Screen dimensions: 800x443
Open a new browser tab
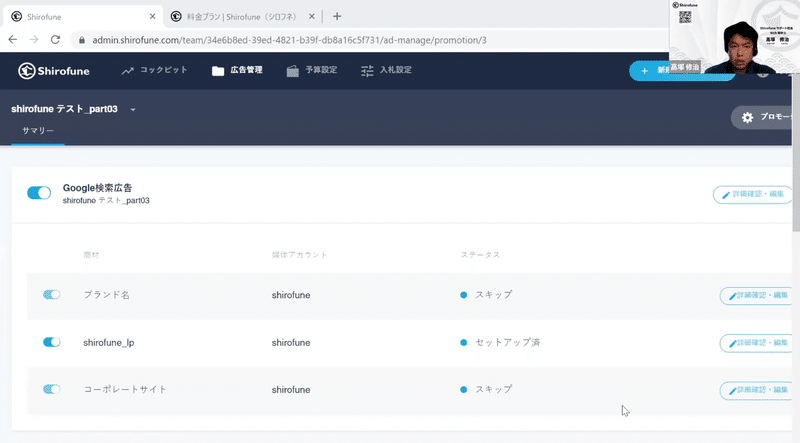(x=337, y=16)
